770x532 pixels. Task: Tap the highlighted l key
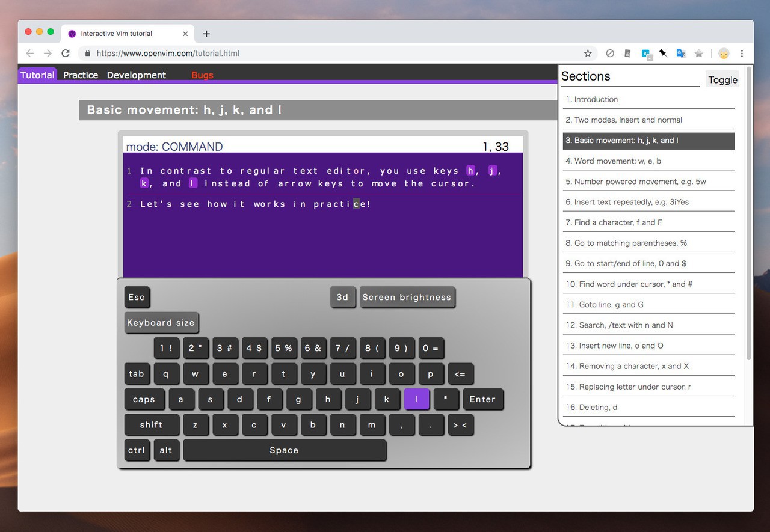[416, 399]
